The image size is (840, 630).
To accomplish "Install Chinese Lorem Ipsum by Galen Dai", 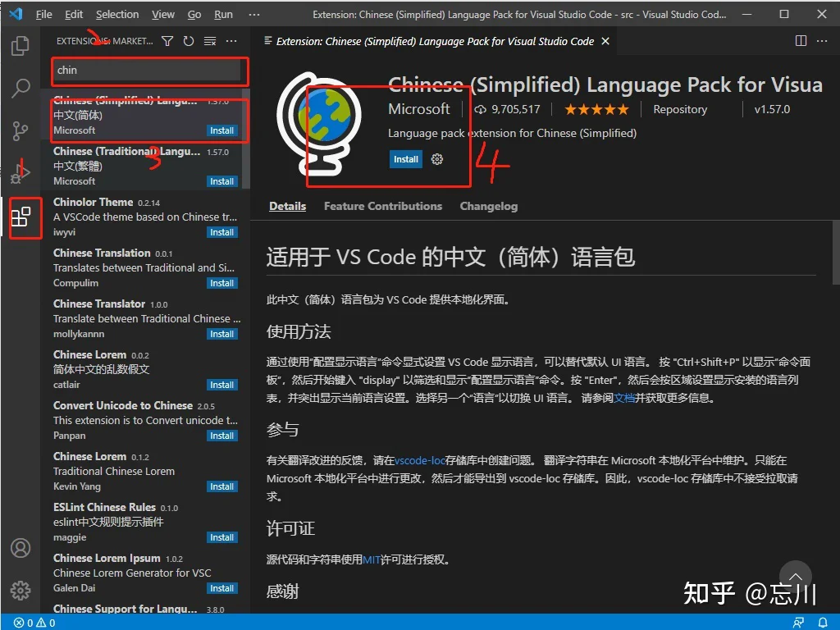I will coord(221,589).
